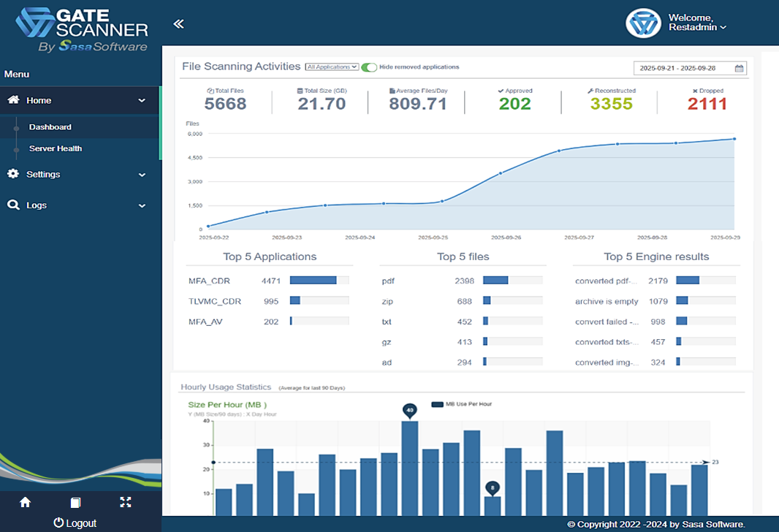Screen dimensions: 779x532
Task: Collapse the Home menu chevron
Action: [x=142, y=101]
